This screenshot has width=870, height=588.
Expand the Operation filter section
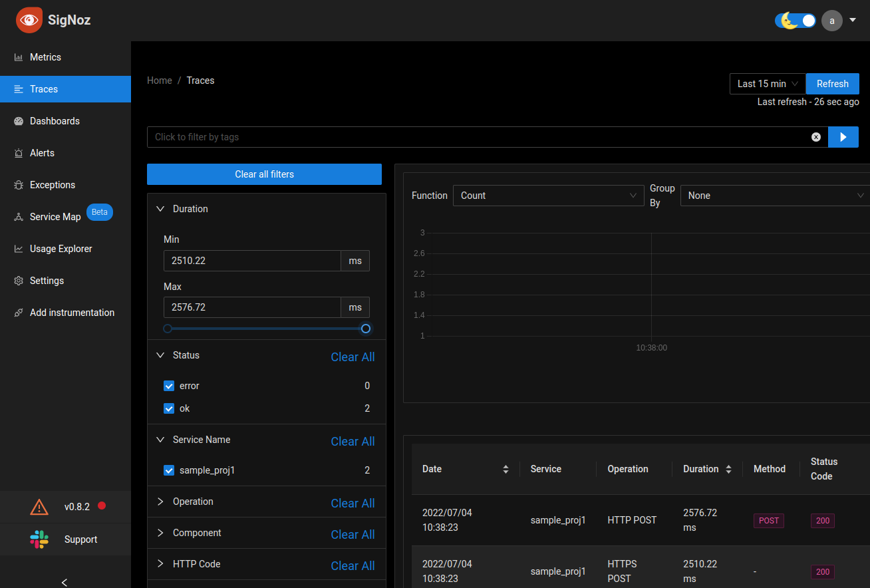(160, 502)
